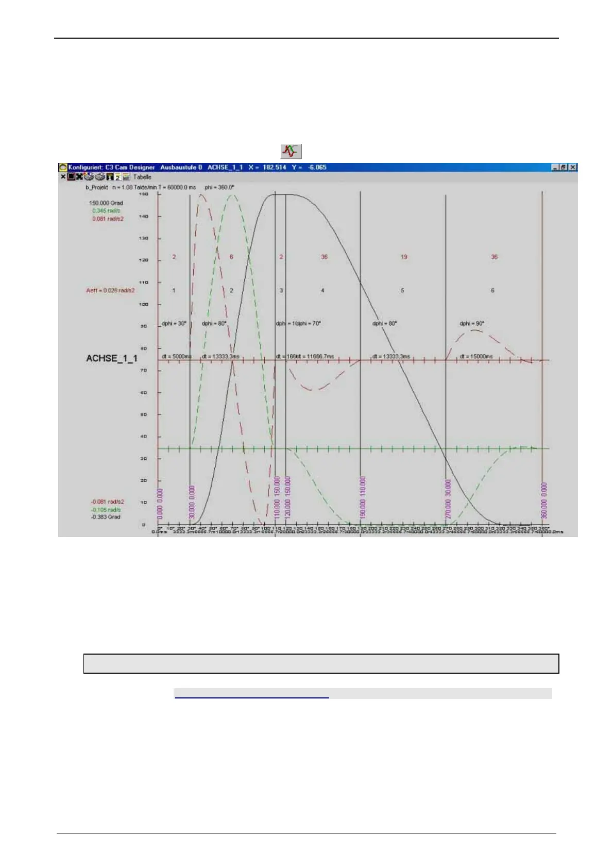Click the red '0.081 rad/s2' value

[108, 219]
